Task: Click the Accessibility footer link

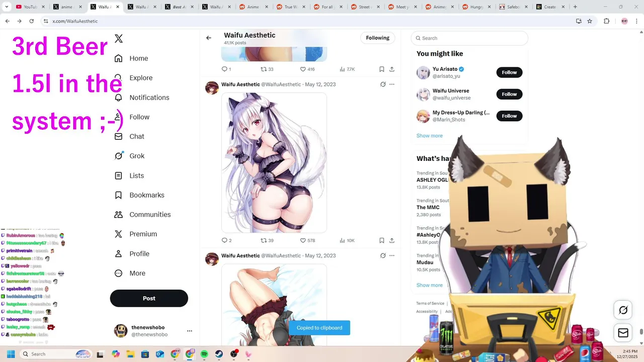Action: [x=427, y=312]
